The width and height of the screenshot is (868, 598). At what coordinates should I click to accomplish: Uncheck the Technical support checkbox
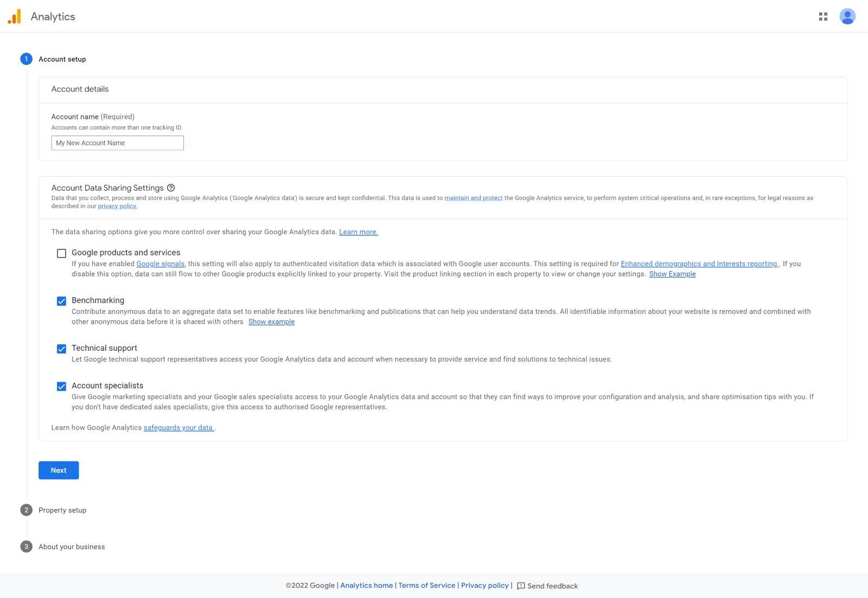61,349
